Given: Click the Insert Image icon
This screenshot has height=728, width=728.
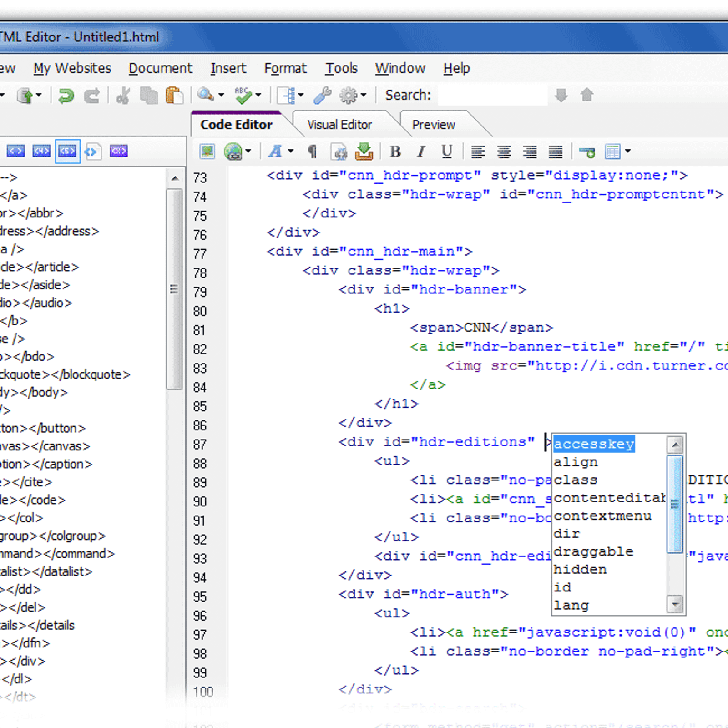Looking at the screenshot, I should [x=207, y=151].
